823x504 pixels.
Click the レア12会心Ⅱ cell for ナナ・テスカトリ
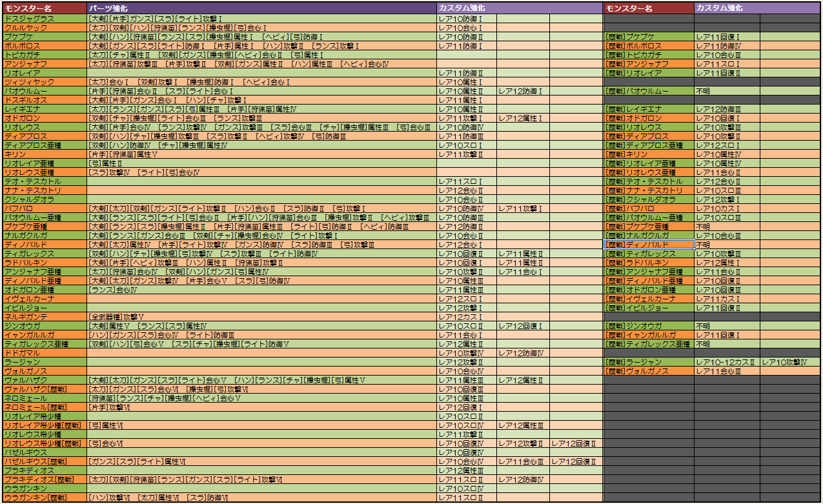coord(467,190)
